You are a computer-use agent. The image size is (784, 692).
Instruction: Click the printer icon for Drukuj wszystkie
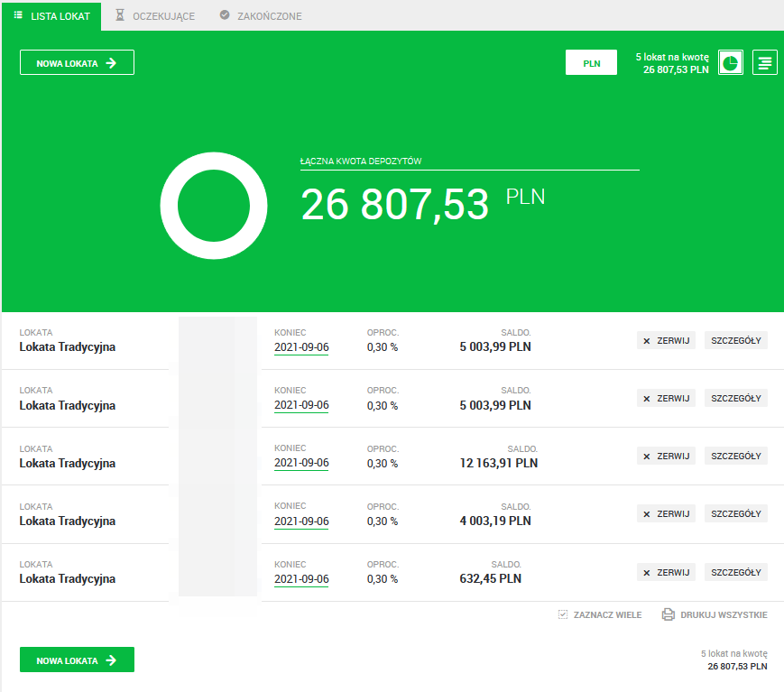click(x=668, y=614)
